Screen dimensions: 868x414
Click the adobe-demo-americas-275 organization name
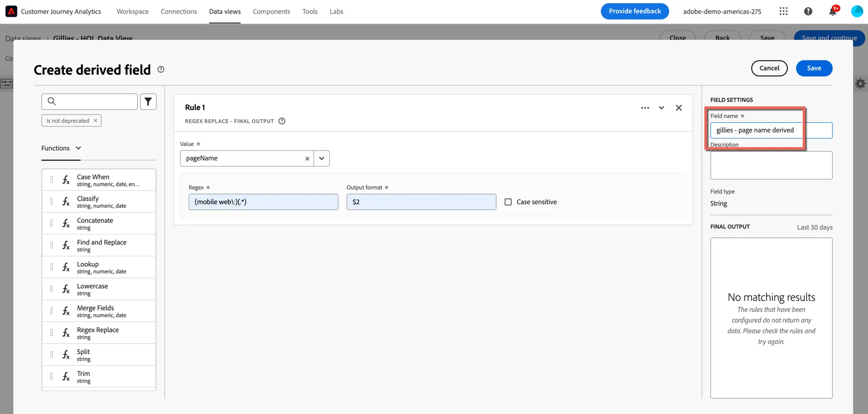click(x=722, y=11)
